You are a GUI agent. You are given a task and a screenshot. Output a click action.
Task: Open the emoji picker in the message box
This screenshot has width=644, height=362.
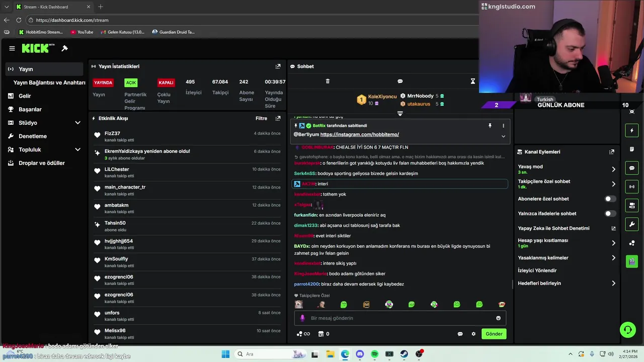499,318
